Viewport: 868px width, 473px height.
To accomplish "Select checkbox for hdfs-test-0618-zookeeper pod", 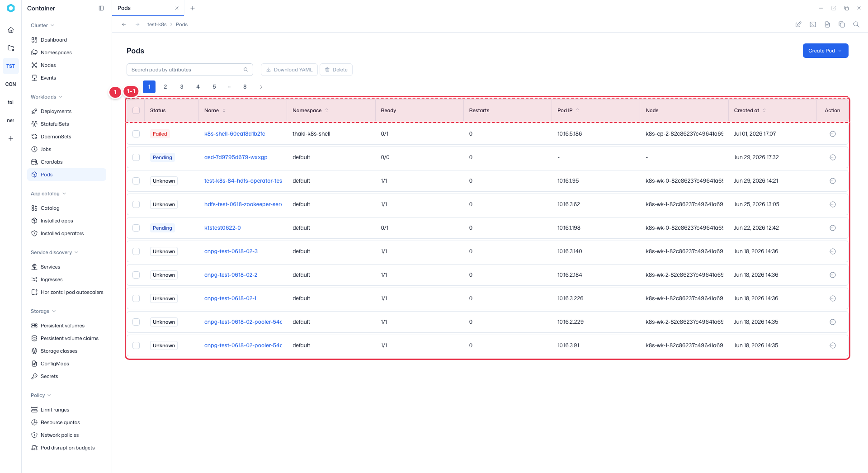I will tap(136, 204).
